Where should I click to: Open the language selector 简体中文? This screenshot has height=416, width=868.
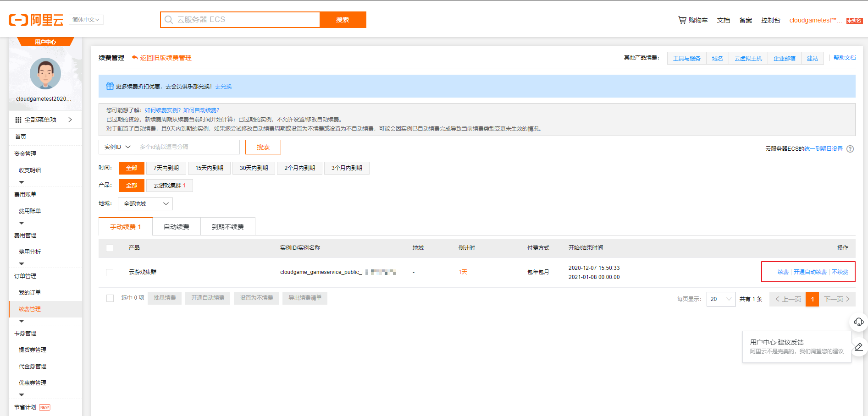[86, 20]
